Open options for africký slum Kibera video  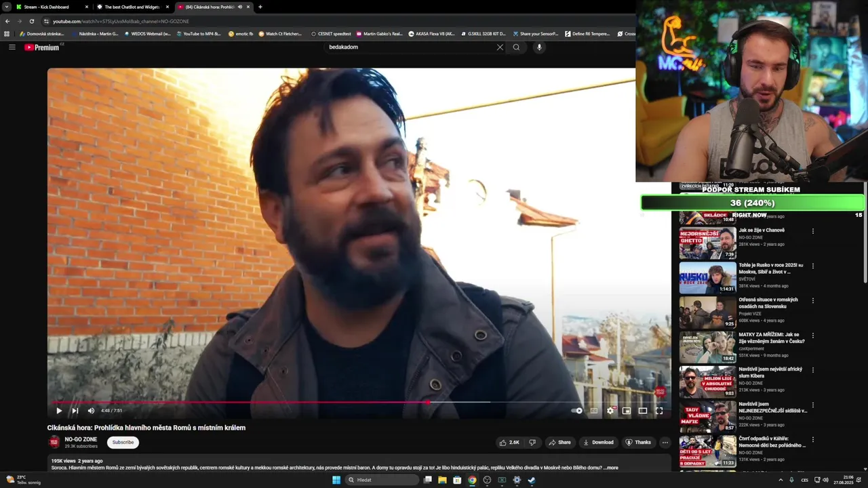pyautogui.click(x=813, y=370)
